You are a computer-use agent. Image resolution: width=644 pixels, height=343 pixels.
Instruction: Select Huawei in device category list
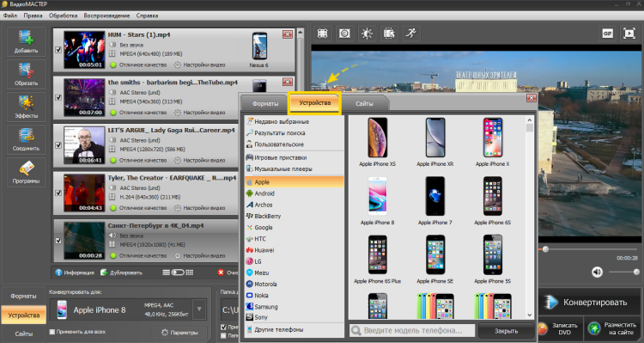[294, 250]
